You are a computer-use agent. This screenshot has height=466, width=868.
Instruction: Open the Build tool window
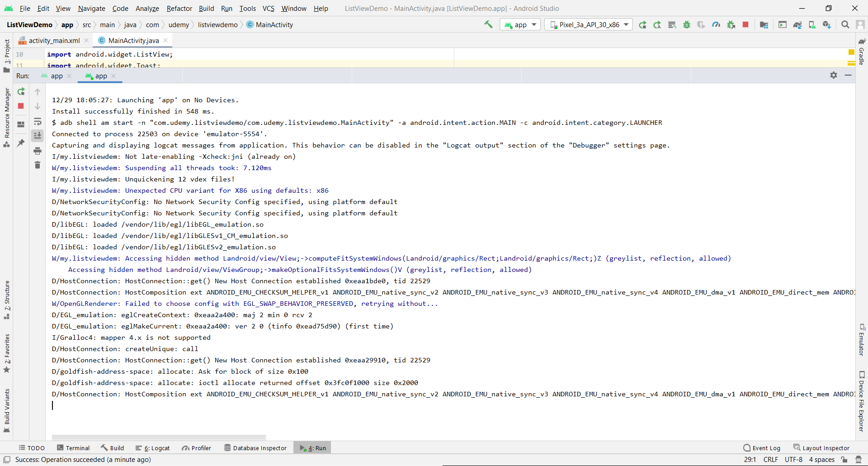[113, 448]
